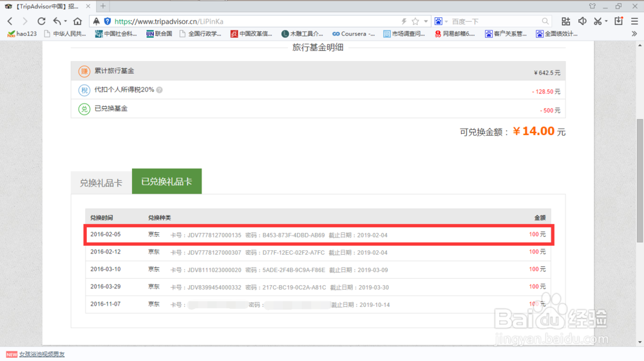Open the 市场调查问... bookmark

coord(404,33)
